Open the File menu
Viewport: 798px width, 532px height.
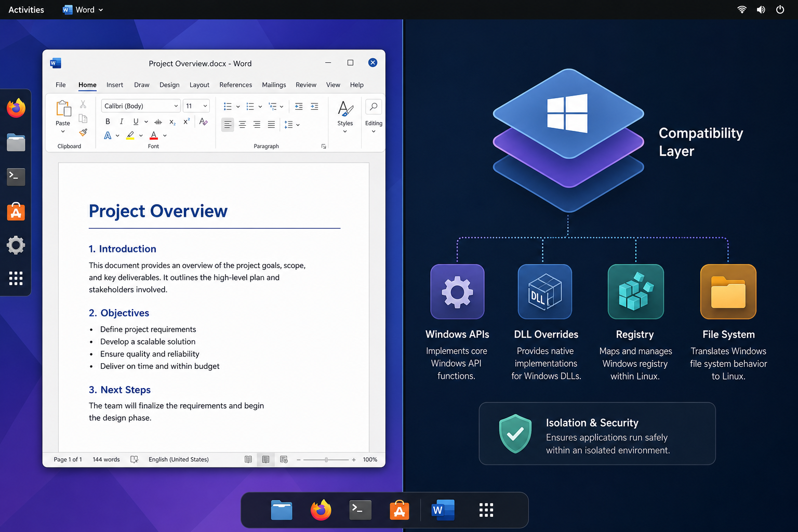pyautogui.click(x=61, y=85)
